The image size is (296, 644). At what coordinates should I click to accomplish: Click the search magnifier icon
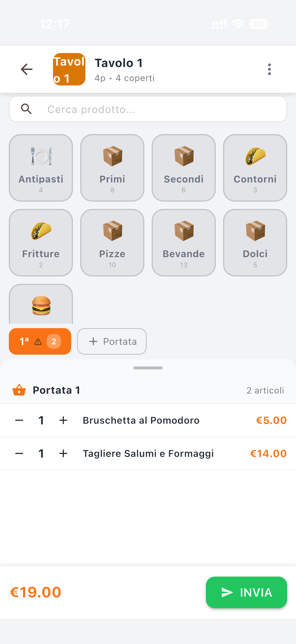point(26,109)
